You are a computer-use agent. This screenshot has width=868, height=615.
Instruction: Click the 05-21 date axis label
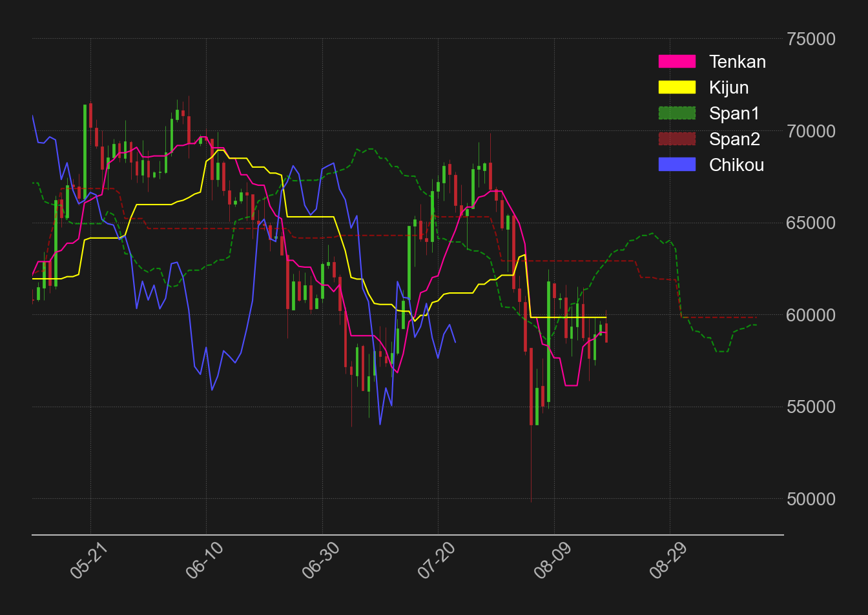pos(88,560)
